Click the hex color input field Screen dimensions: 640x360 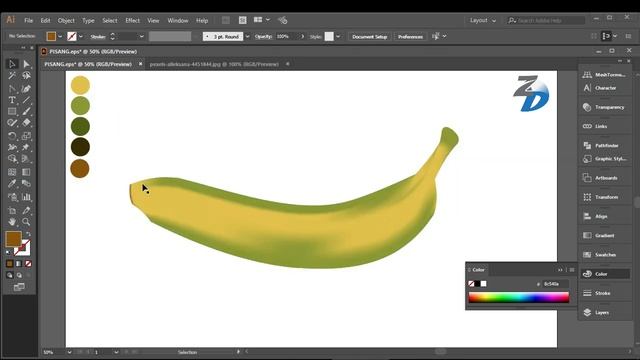(555, 284)
